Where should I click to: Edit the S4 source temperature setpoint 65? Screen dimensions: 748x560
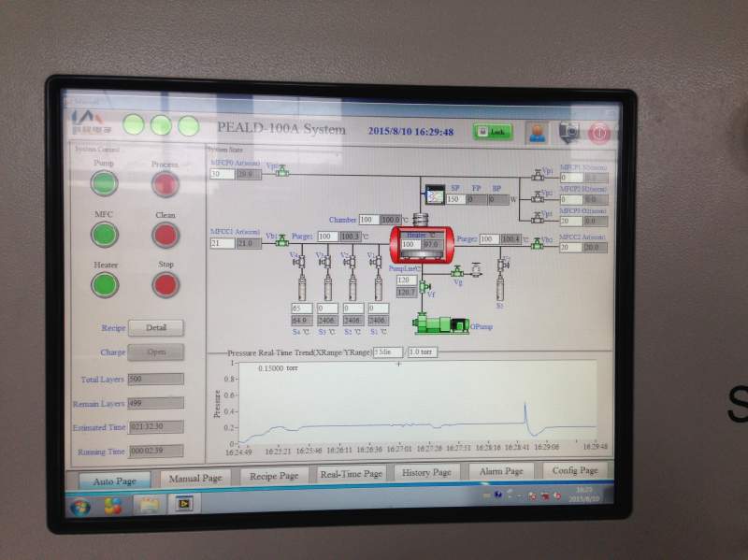(x=301, y=309)
